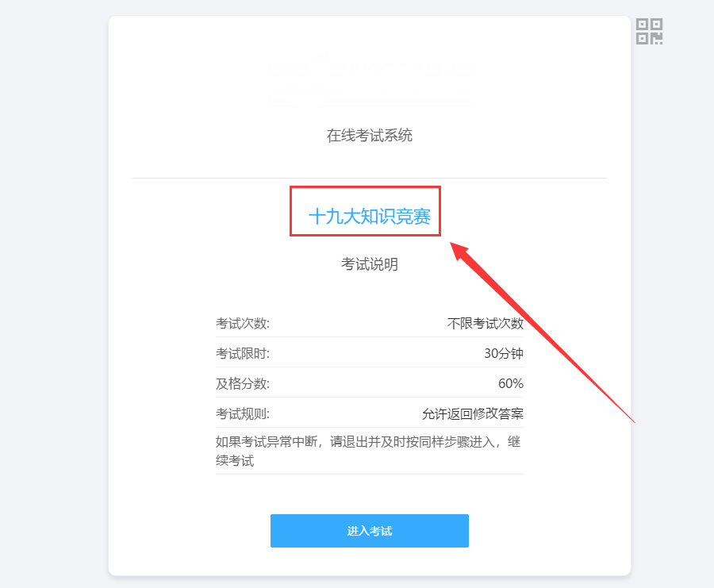Image resolution: width=714 pixels, height=588 pixels.
Task: Select the 30分钟 time limit value
Action: (504, 353)
